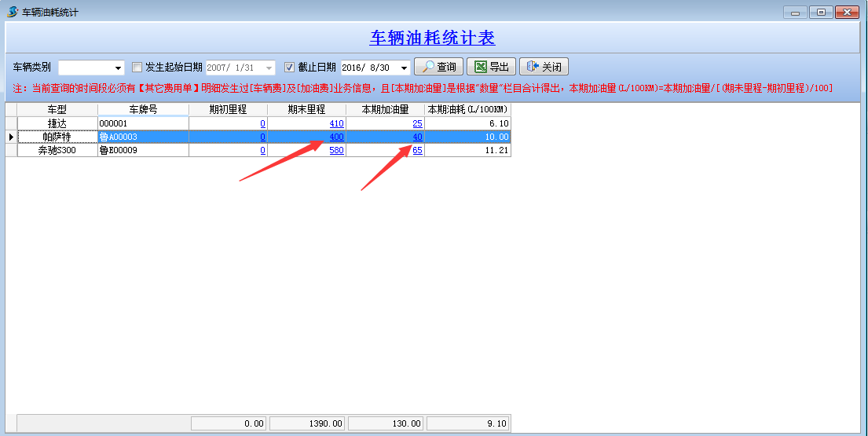The height and width of the screenshot is (436, 868).
Task: Click the 本期油耗 column header
Action: 467,109
